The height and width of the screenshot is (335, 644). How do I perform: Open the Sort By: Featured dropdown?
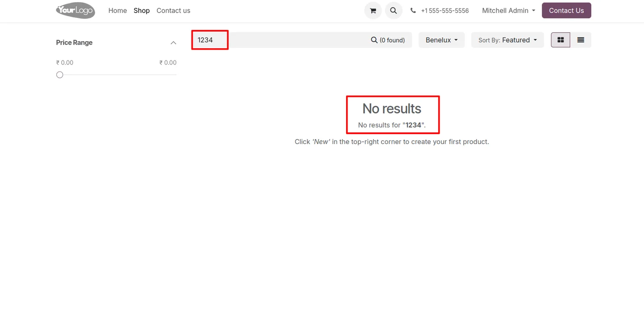coord(508,40)
